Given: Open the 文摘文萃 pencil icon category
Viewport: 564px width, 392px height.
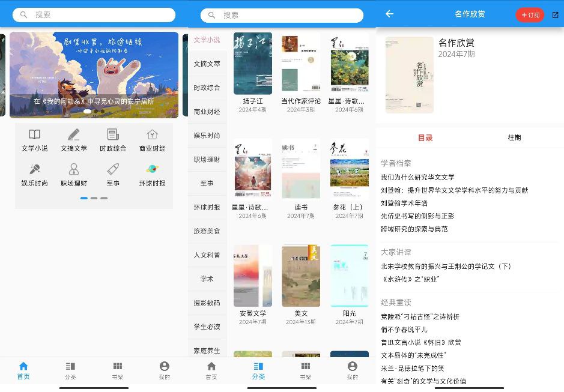Looking at the screenshot, I should [74, 134].
